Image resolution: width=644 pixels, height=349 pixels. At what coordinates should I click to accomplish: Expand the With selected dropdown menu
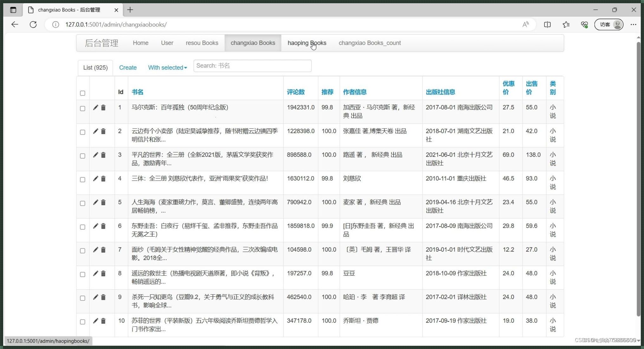tap(167, 68)
